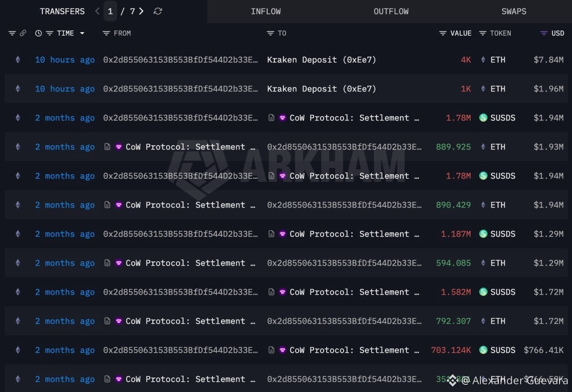Click the $766.41K USD amount
Image resolution: width=572 pixels, height=392 pixels.
(543, 350)
